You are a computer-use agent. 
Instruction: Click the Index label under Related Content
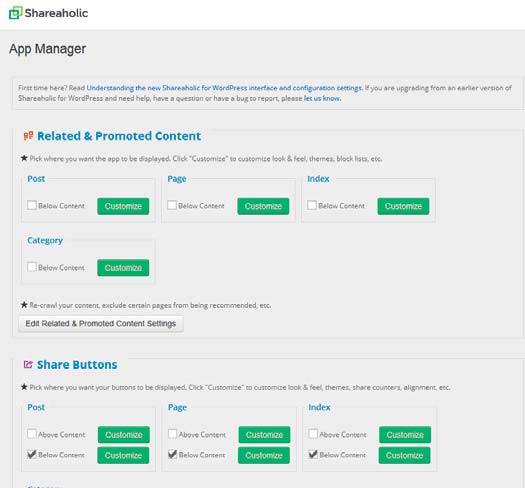tap(318, 179)
